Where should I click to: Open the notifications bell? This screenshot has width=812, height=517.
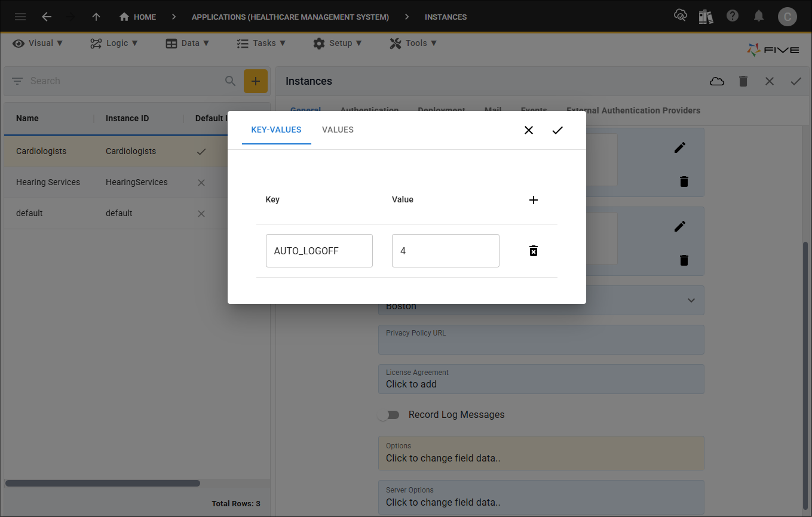[758, 16]
